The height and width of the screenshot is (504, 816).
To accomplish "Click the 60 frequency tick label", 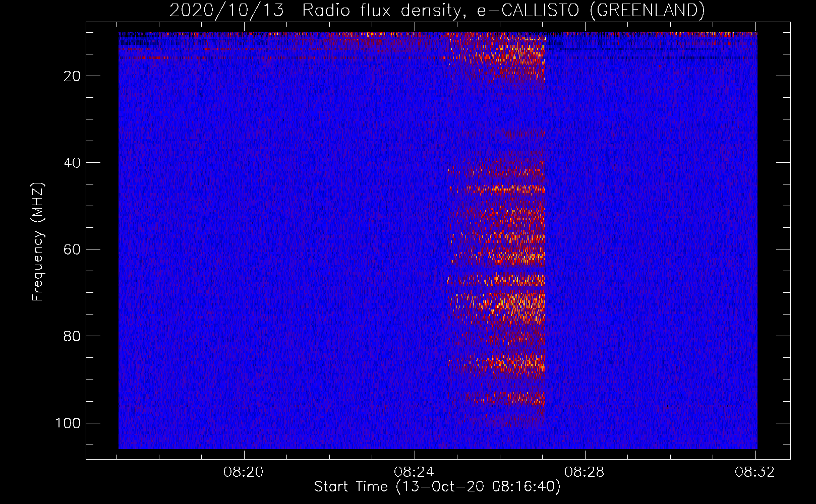I will pyautogui.click(x=72, y=249).
